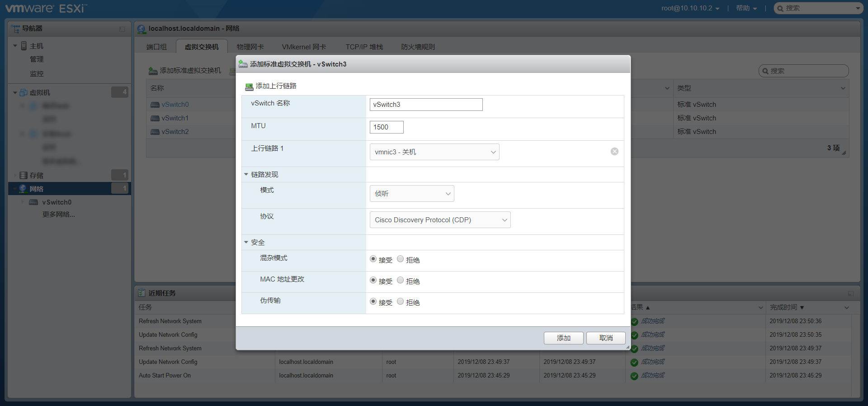Select 拒绝 for 混杂模式
The width and height of the screenshot is (868, 406).
[400, 259]
